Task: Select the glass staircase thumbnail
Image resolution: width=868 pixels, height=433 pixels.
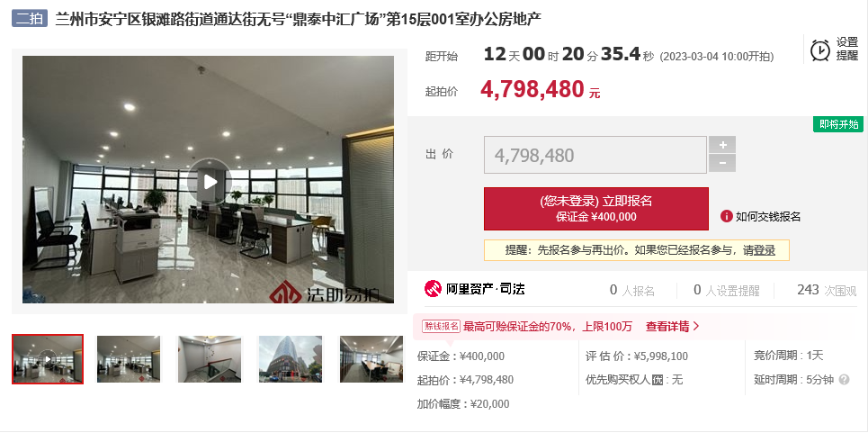Action: tap(210, 359)
